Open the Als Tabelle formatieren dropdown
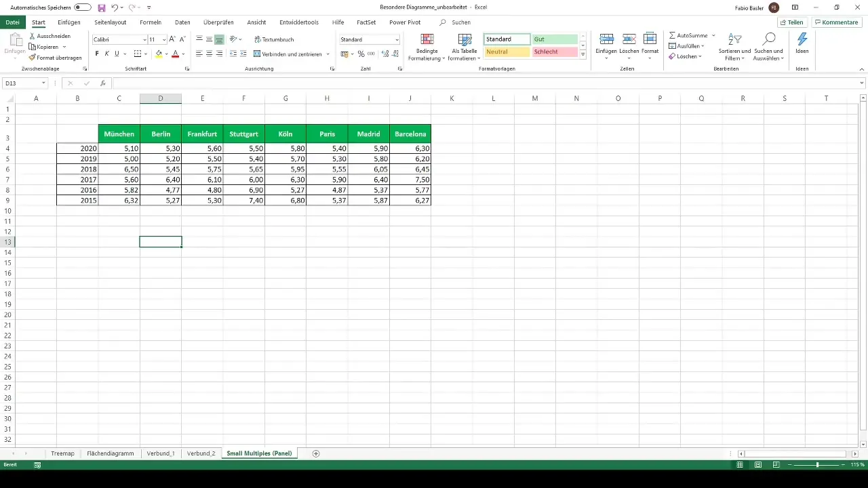Screen dimensions: 868x488 (464, 47)
